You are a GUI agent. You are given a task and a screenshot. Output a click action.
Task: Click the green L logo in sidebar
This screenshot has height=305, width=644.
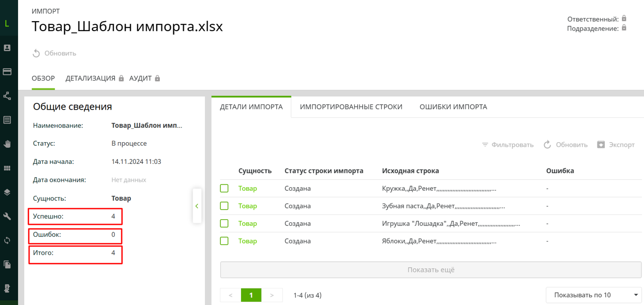click(x=7, y=23)
